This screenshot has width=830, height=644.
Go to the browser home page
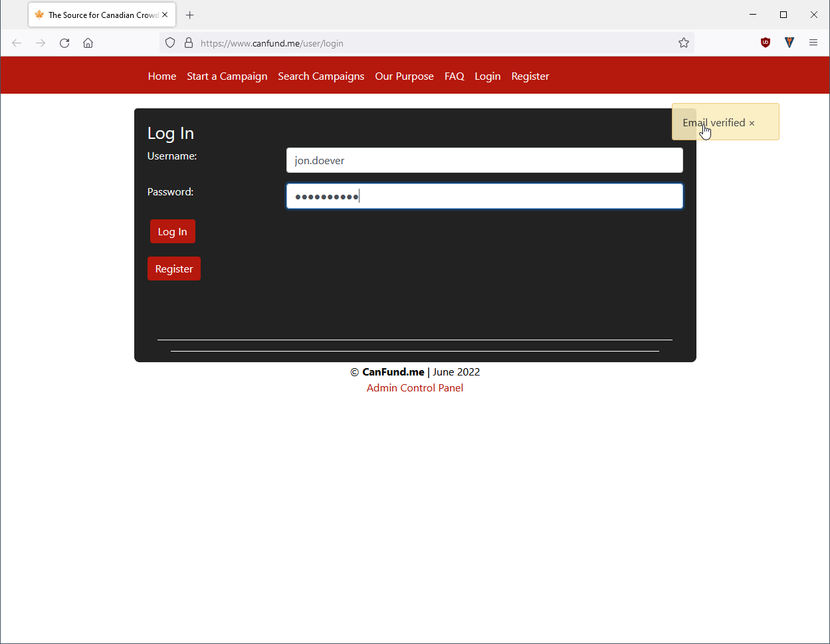click(x=88, y=43)
